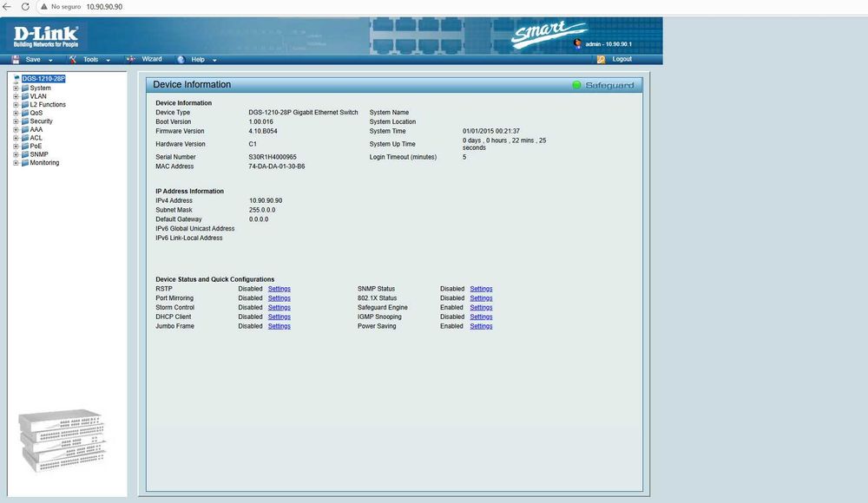This screenshot has height=503, width=868.
Task: Click the SNMP folder icon
Action: click(x=25, y=154)
